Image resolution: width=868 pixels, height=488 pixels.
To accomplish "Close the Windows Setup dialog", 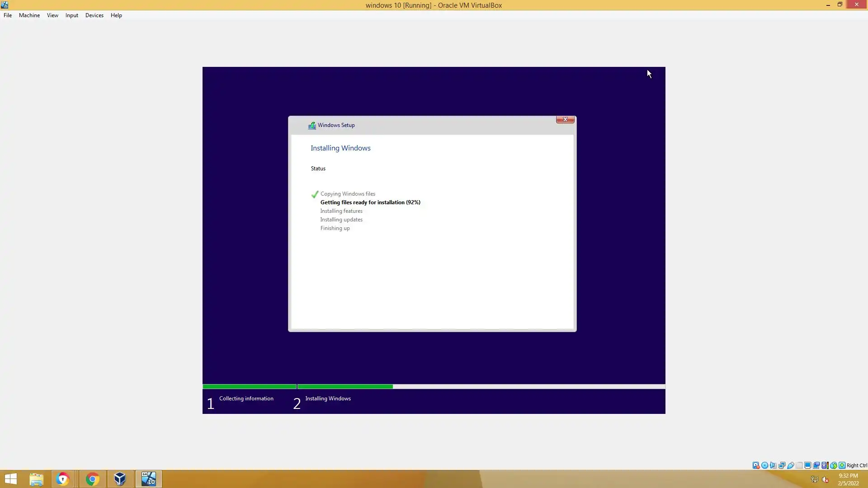I will [565, 119].
